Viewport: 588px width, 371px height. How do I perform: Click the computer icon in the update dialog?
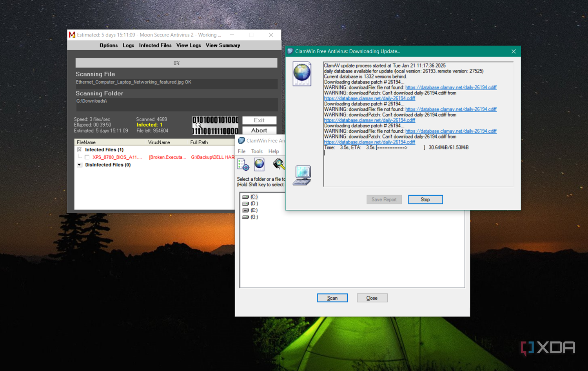tap(302, 175)
